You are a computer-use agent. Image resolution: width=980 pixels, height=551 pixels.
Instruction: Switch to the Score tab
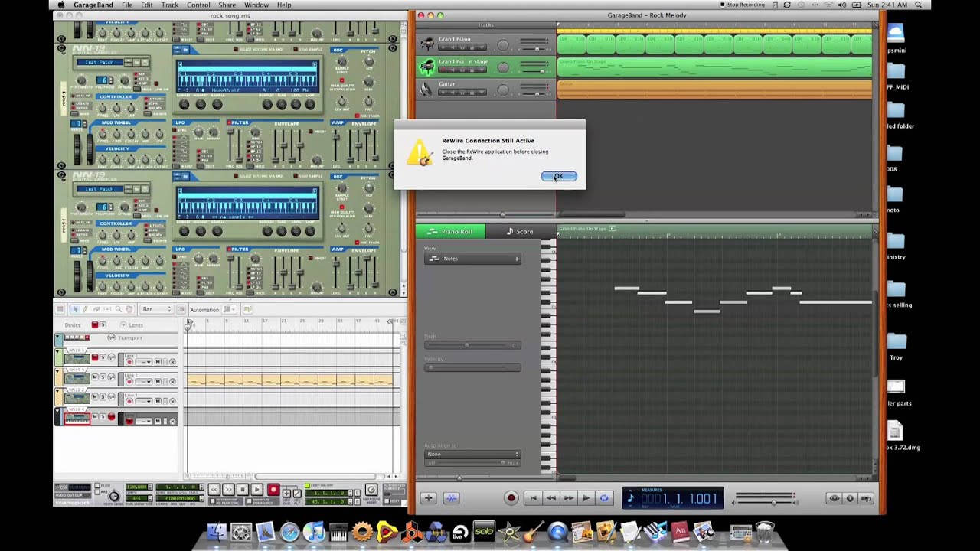click(519, 231)
